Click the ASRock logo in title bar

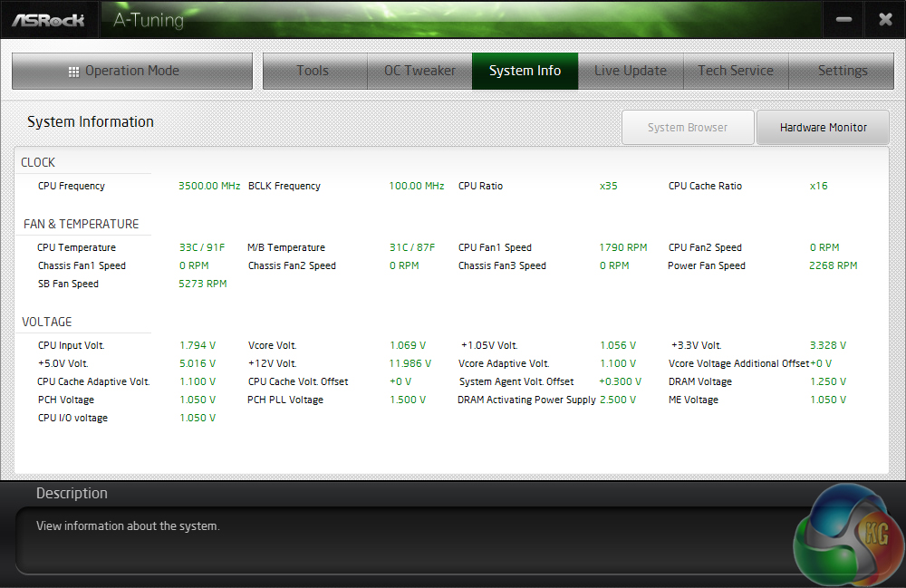pos(49,20)
